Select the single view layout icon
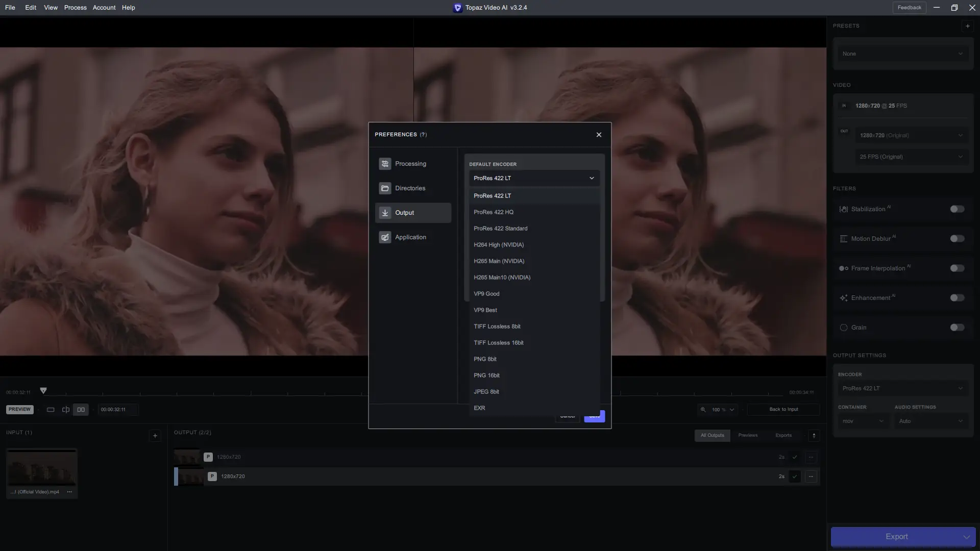Viewport: 980px width, 551px height. click(51, 410)
